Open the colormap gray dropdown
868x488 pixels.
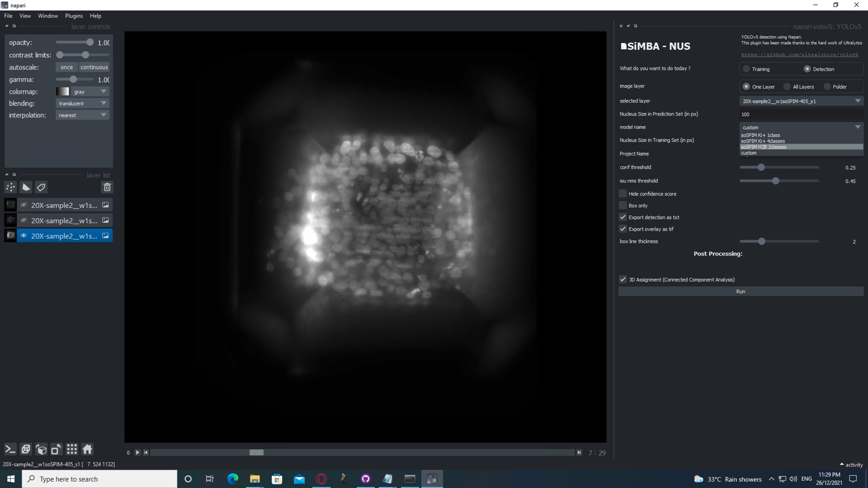(90, 92)
